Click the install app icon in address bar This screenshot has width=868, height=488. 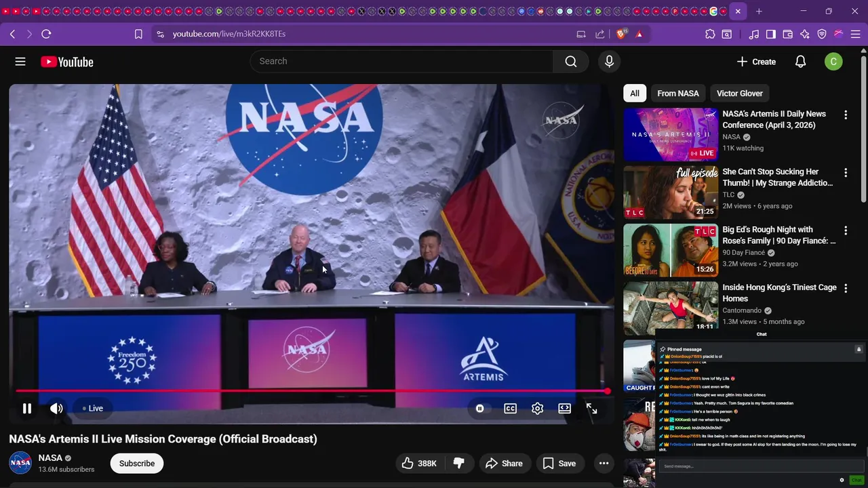581,34
